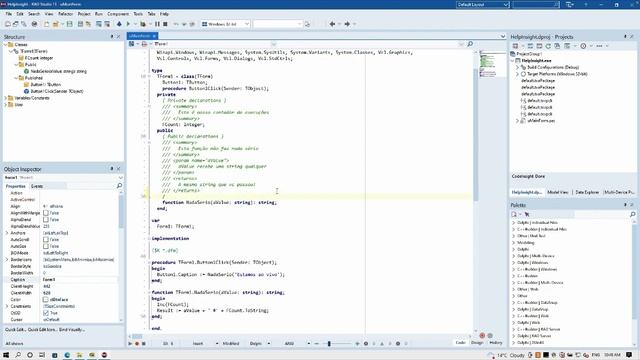The height and width of the screenshot is (360, 640).
Task: Click the Save All toolbar icon
Action: [80, 24]
